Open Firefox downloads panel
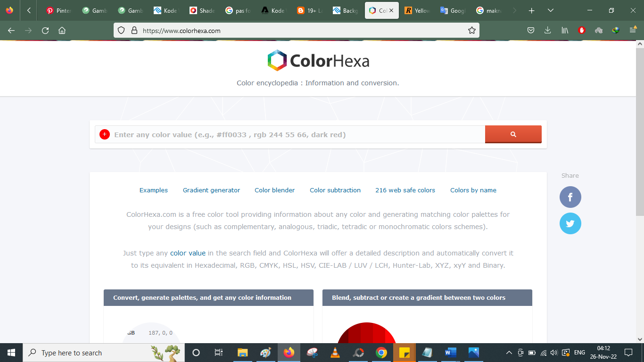 pyautogui.click(x=547, y=31)
